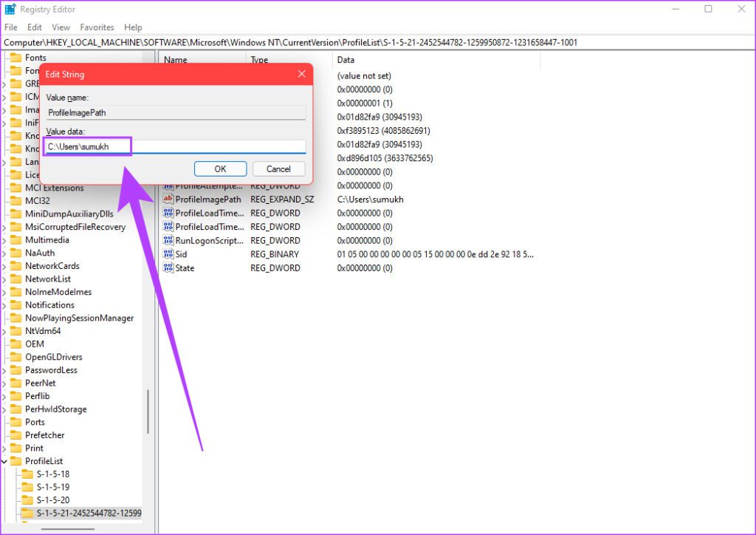Select MiniDumpAuxiliaryDlls tree item

click(x=69, y=214)
